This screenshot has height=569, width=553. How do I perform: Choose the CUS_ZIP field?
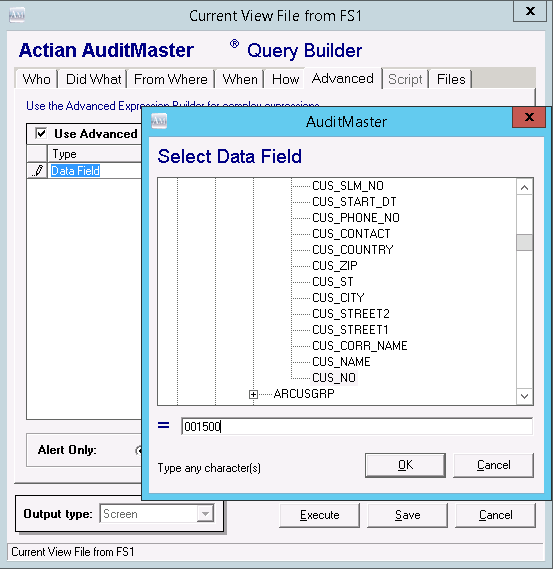tap(335, 266)
